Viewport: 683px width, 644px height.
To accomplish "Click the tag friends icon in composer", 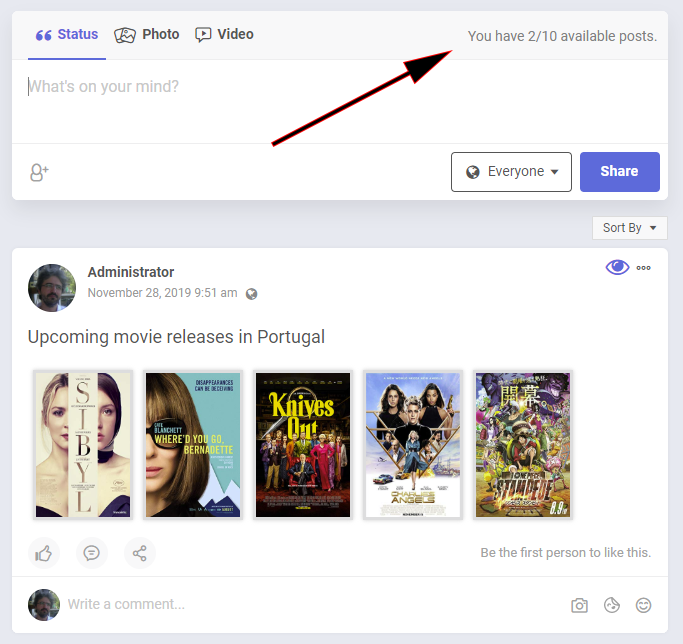I will pyautogui.click(x=39, y=172).
